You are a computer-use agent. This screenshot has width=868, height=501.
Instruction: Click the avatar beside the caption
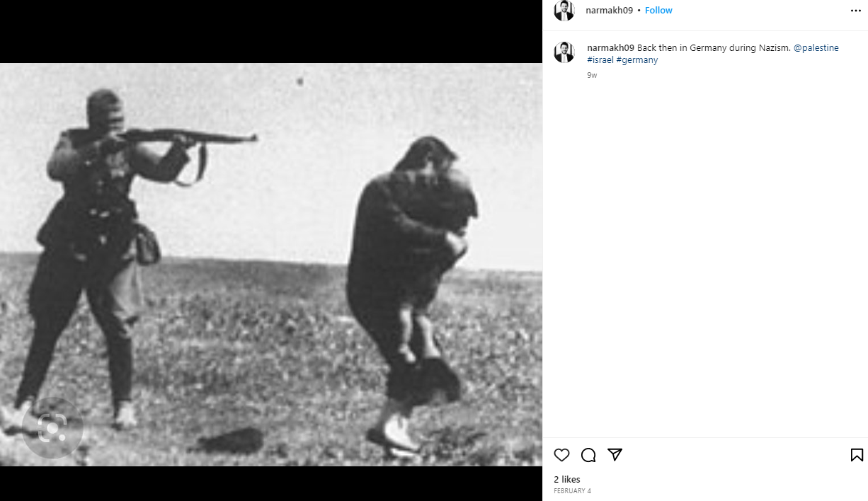point(564,52)
